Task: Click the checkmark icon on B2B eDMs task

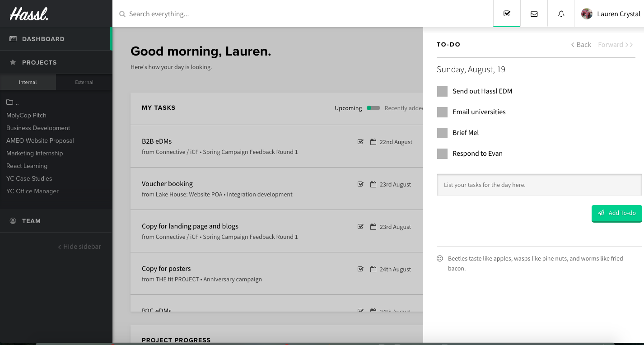Action: [x=360, y=142]
